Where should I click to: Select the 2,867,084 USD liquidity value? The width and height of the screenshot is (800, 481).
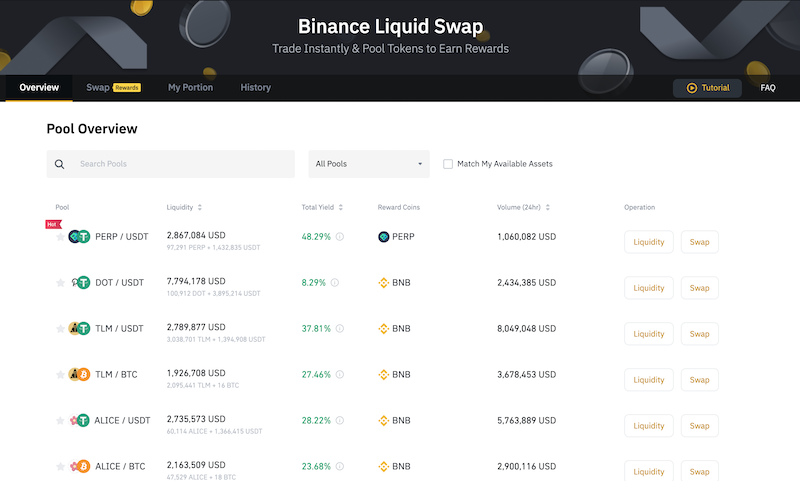(x=196, y=235)
